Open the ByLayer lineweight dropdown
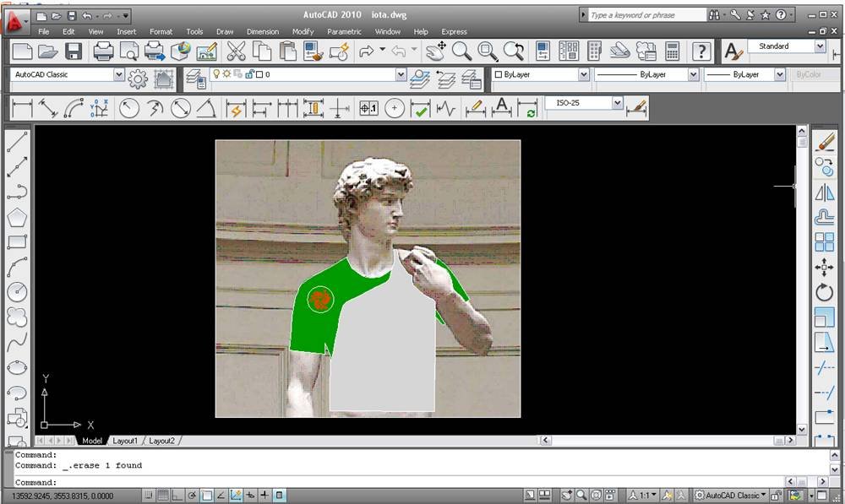The height and width of the screenshot is (504, 845). pos(779,74)
